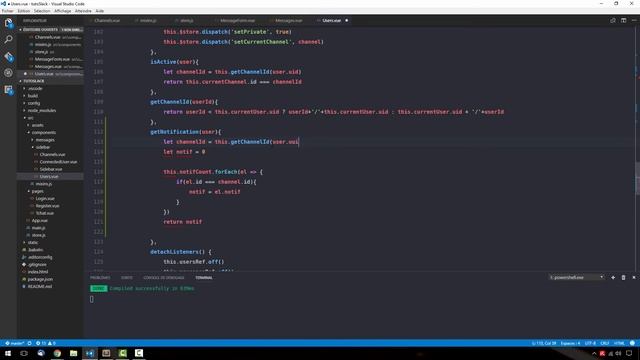
Task: Switch to the Messages.vue editor tab
Action: click(288, 20)
